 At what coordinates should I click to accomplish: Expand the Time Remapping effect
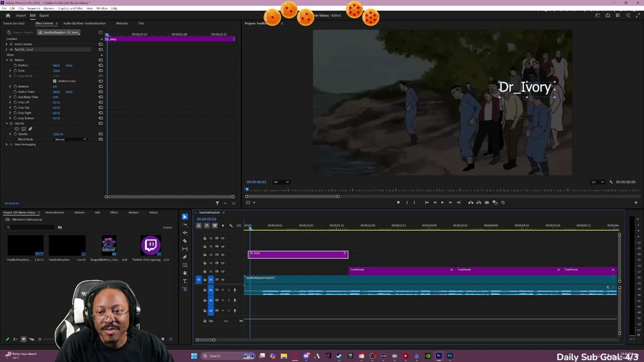click(x=7, y=144)
